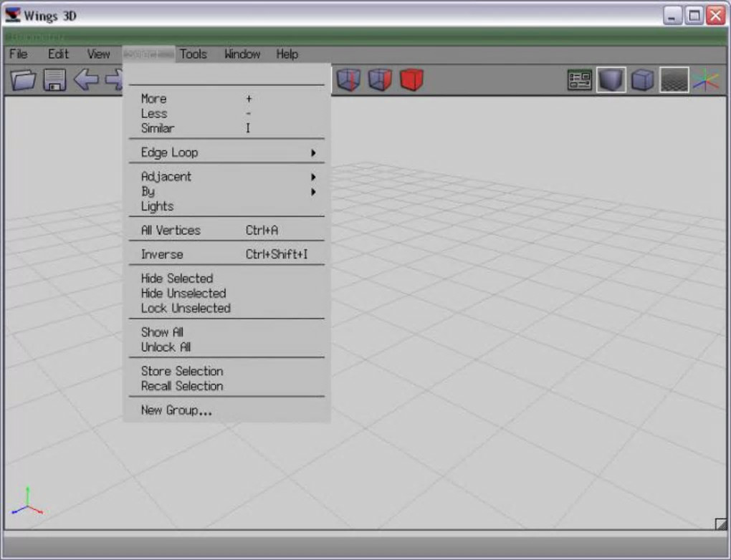Click the window resize grip corner
Viewport: 731px width, 560px height.
coord(721,524)
